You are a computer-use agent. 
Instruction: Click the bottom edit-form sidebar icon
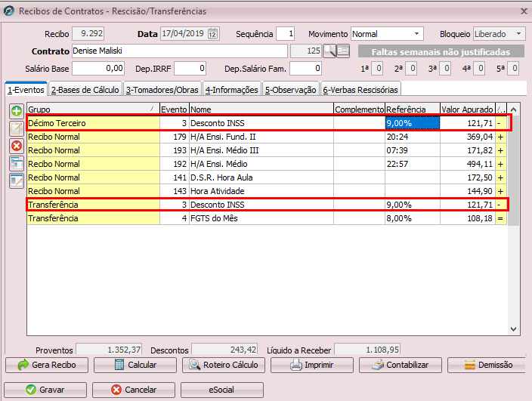17,180
